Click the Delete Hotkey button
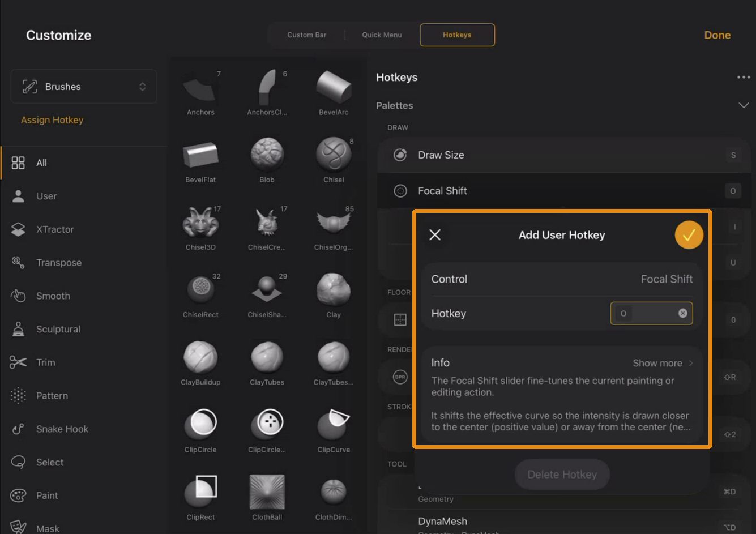Viewport: 756px width, 534px height. click(x=562, y=475)
